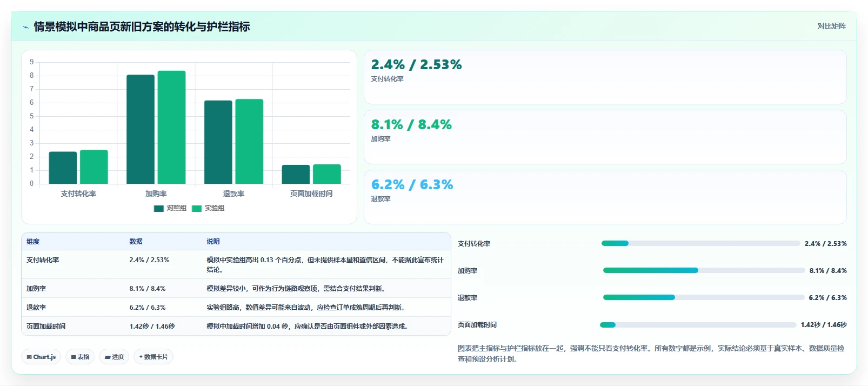This screenshot has width=868, height=386.
Task: Click the header icon beside the title
Action: coord(25,27)
